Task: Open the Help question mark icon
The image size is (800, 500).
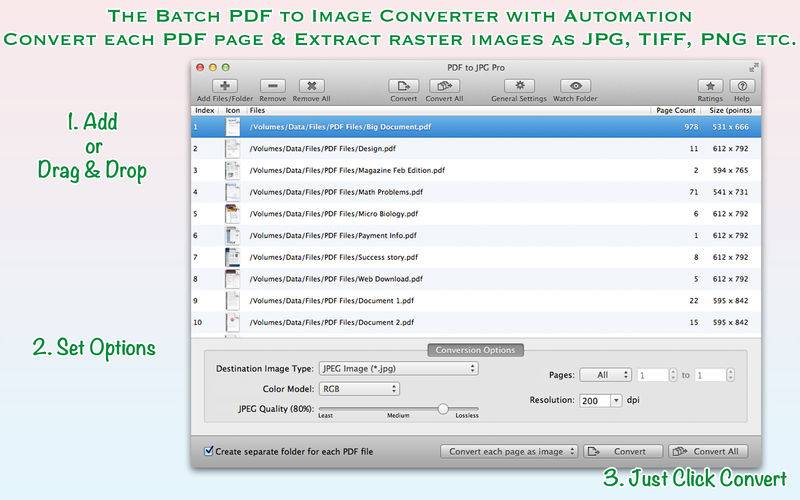Action: 742,86
